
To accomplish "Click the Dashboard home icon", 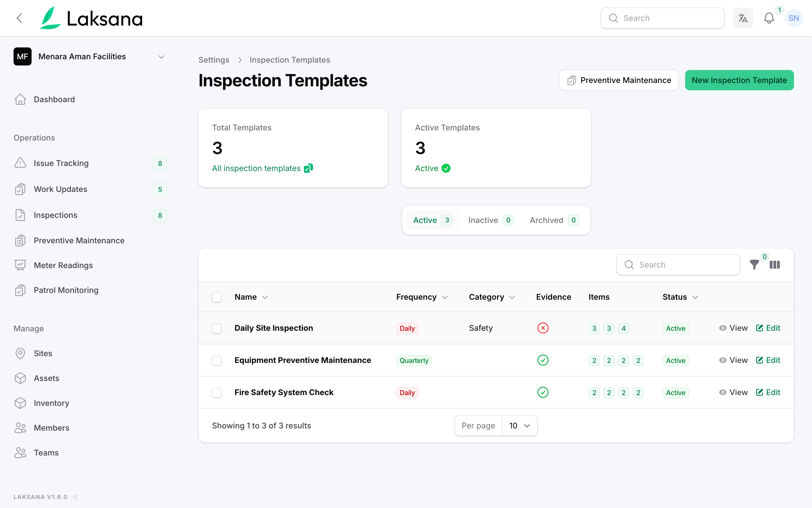I will click(x=20, y=99).
